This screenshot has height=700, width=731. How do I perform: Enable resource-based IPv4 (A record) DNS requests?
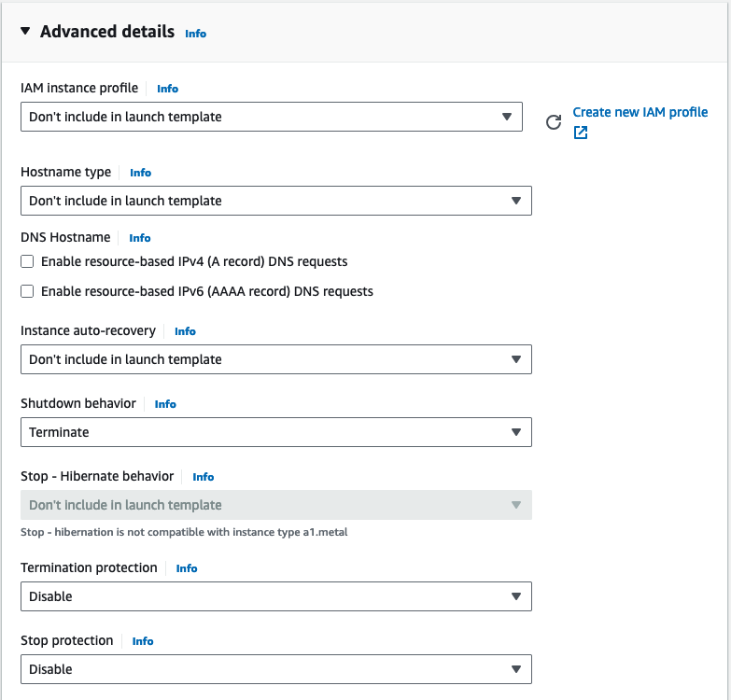28,261
